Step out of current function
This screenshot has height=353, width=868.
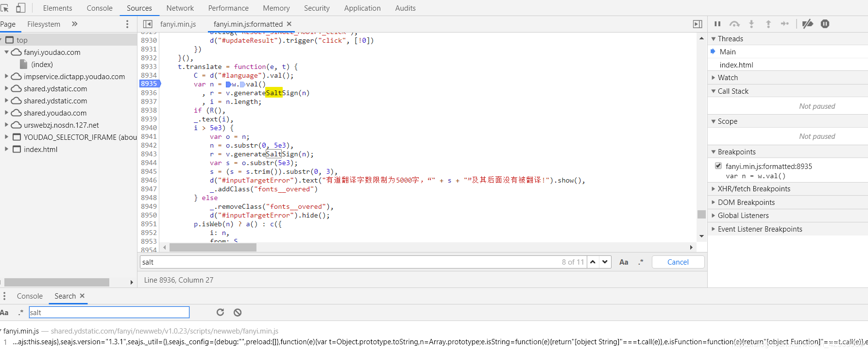coord(768,24)
